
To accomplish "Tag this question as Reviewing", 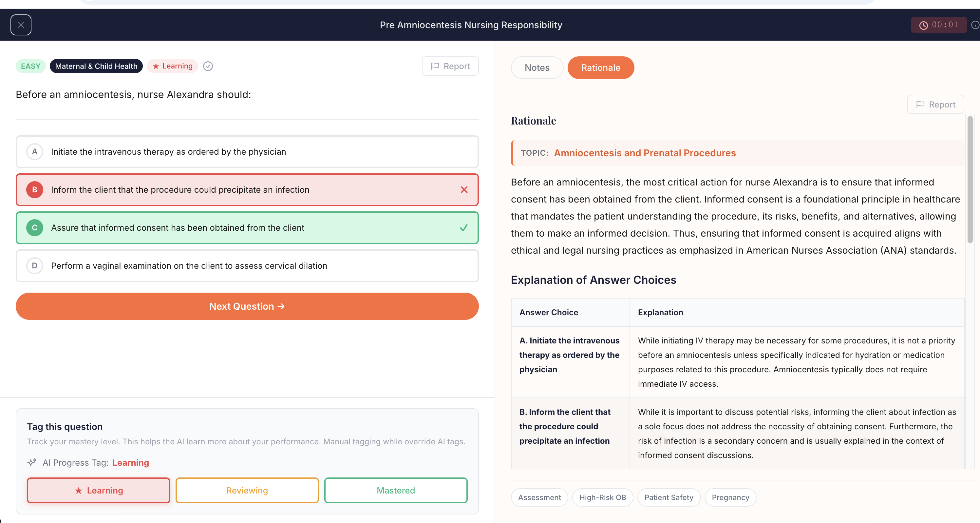I will tap(247, 490).
